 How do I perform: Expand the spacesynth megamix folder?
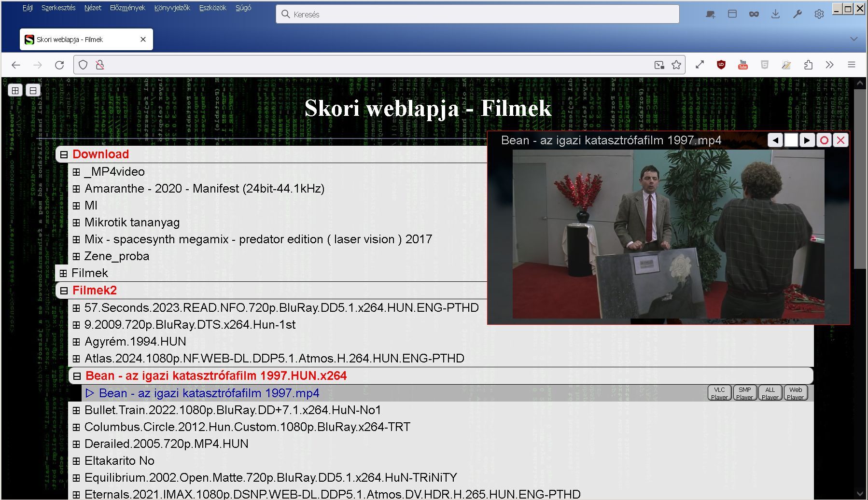[76, 239]
